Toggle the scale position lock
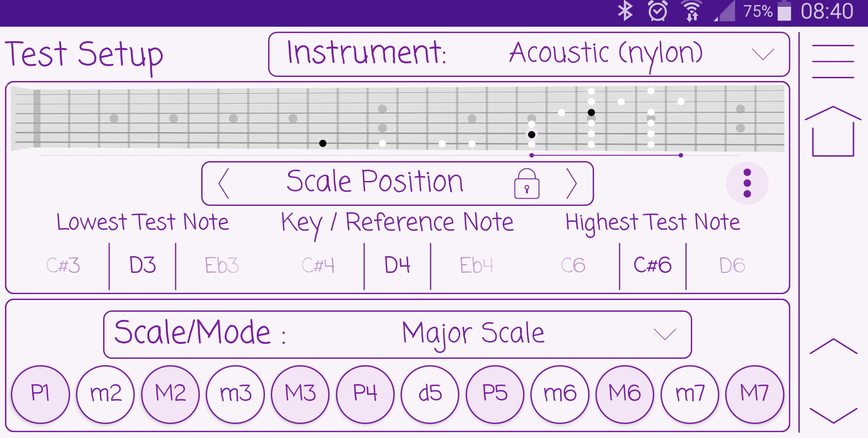 coord(527,184)
